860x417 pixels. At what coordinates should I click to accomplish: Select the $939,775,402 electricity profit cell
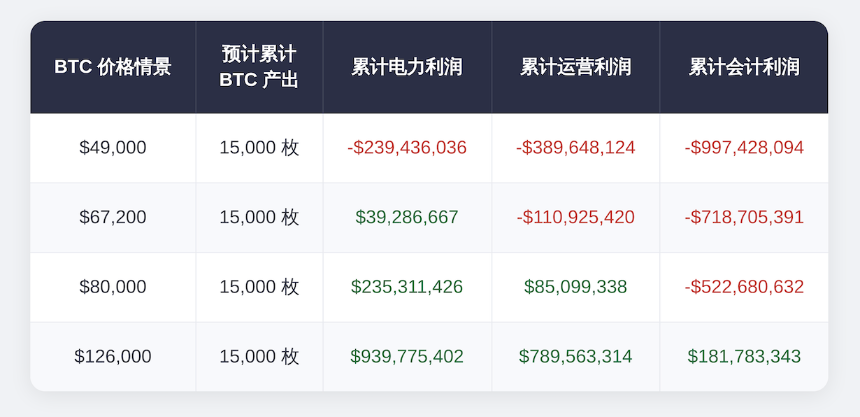click(x=407, y=356)
